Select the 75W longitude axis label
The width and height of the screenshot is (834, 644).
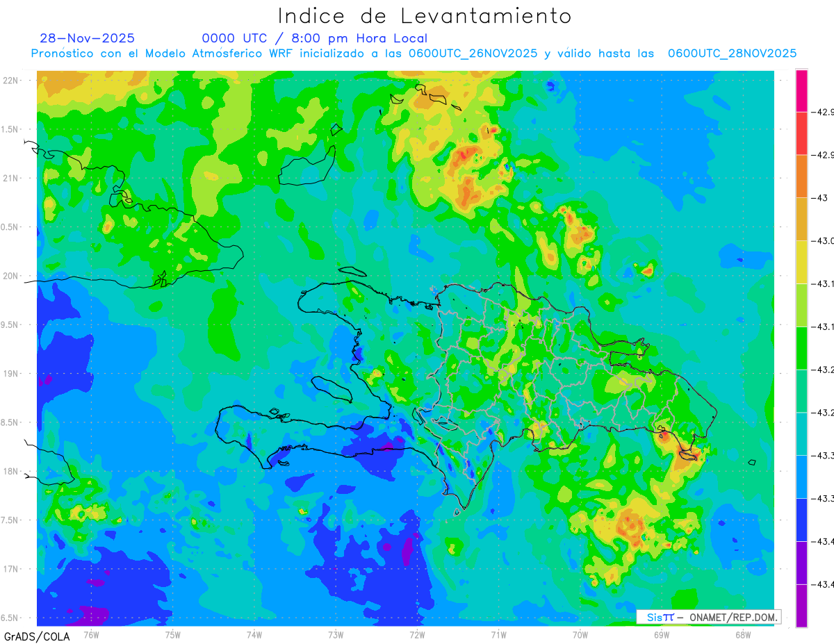coord(172,634)
